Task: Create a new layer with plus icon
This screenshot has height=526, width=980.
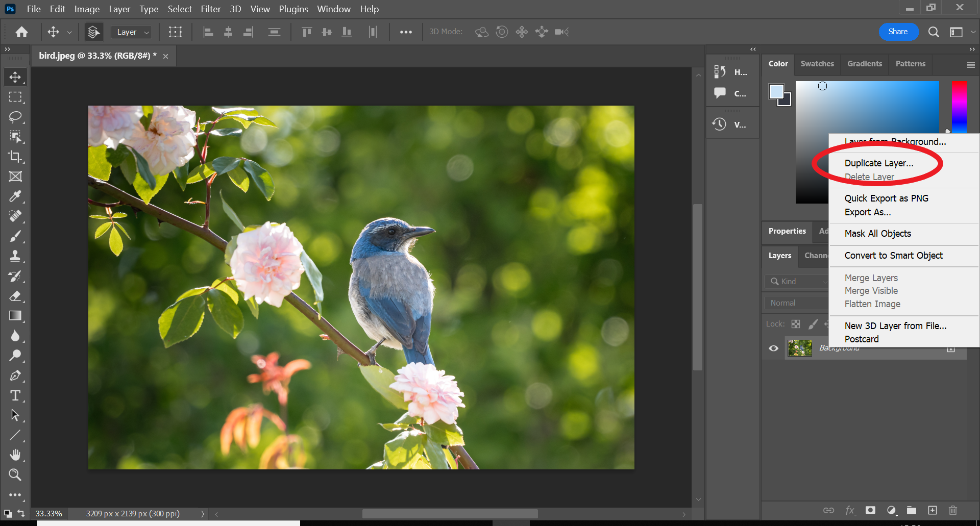Action: click(x=933, y=510)
